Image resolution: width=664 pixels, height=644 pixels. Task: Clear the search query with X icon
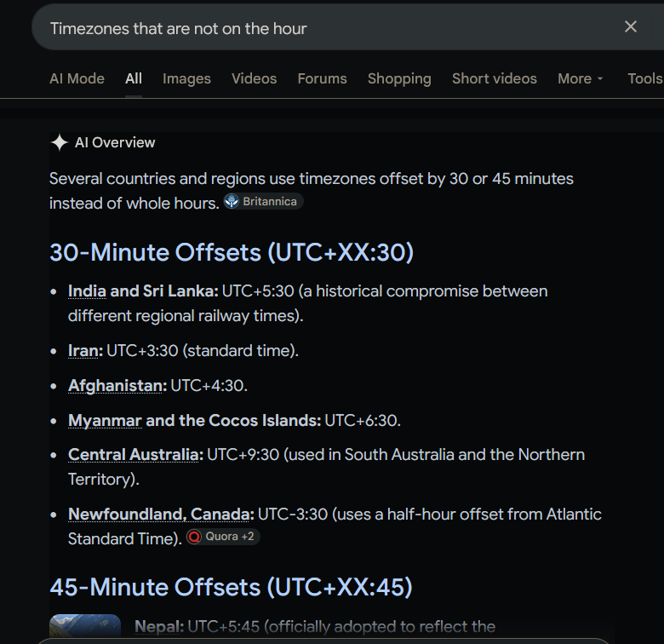tap(631, 27)
